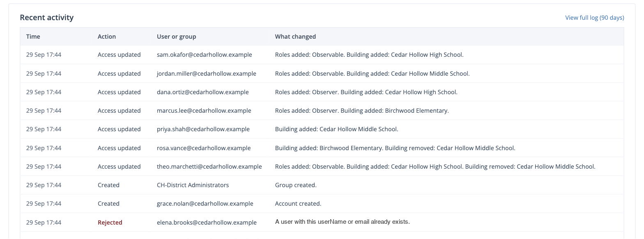Image resolution: width=644 pixels, height=239 pixels.
Task: Open the View full log (90 days) link
Action: (594, 18)
